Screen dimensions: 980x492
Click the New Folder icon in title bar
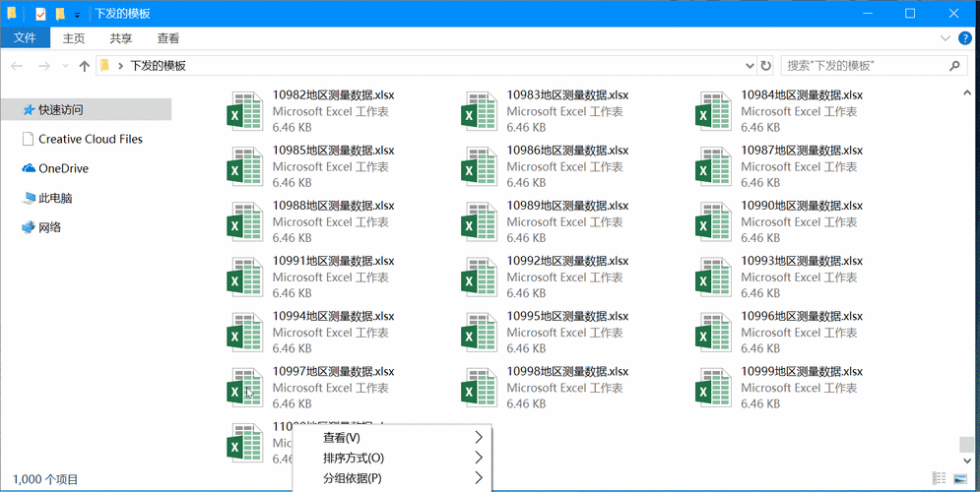[60, 14]
